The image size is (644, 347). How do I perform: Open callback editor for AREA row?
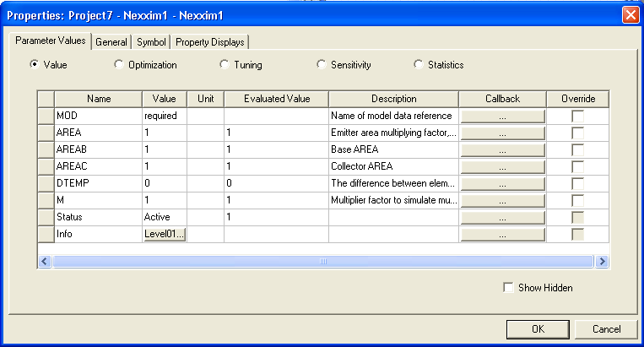(x=502, y=133)
